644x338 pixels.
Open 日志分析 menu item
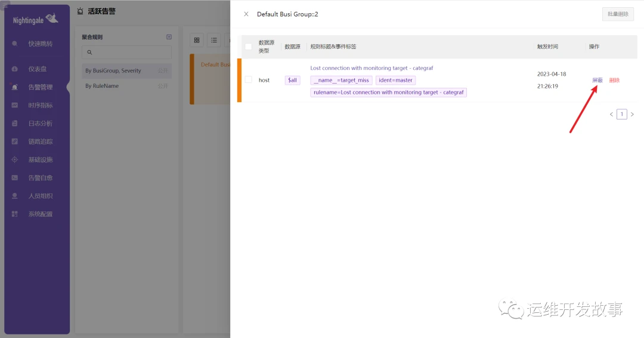coord(41,124)
